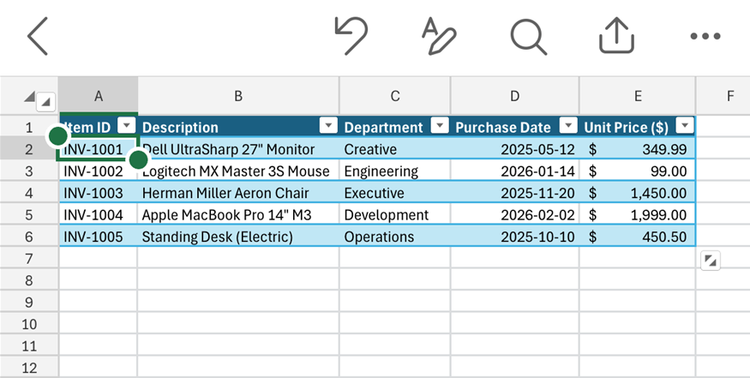Select the Engineering department cell
This screenshot has height=378, width=750.
(x=395, y=171)
